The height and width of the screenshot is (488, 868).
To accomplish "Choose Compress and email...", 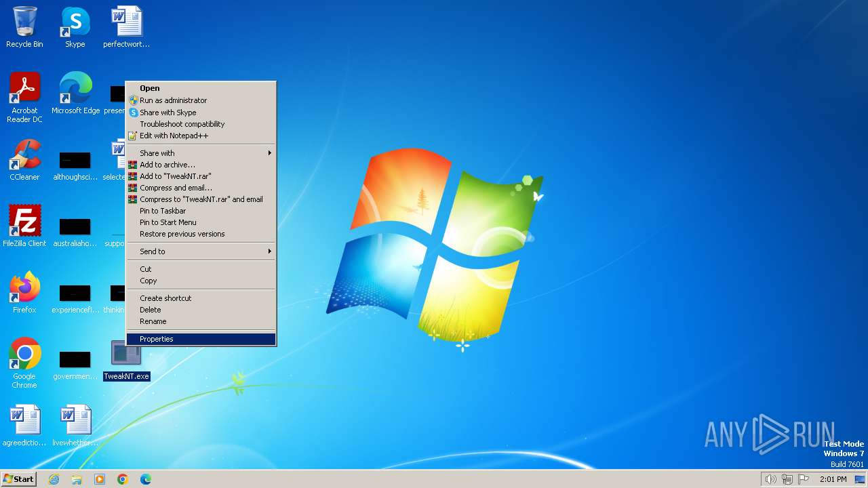I will coord(201,188).
